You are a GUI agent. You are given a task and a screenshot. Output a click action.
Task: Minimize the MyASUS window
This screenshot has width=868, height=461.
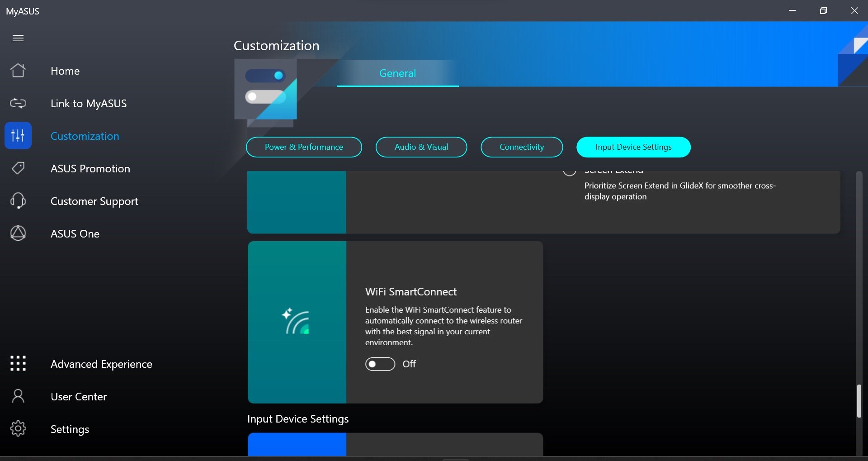[x=792, y=10]
